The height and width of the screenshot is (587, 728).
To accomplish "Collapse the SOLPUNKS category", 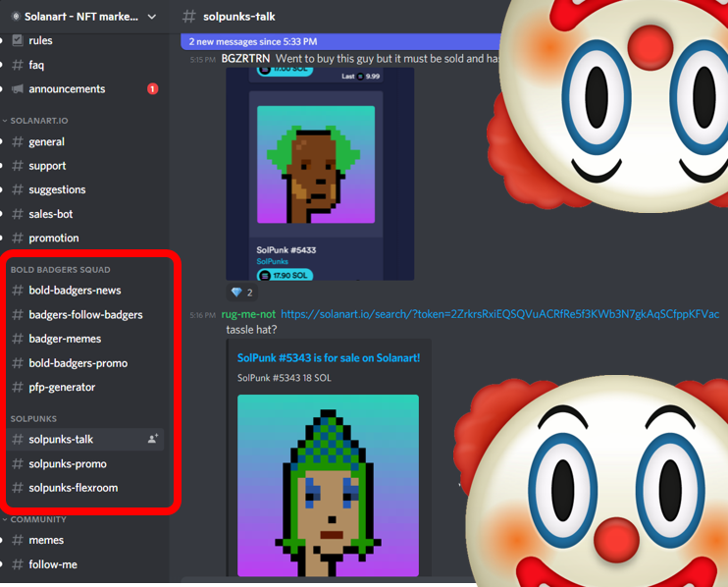I will 33,419.
